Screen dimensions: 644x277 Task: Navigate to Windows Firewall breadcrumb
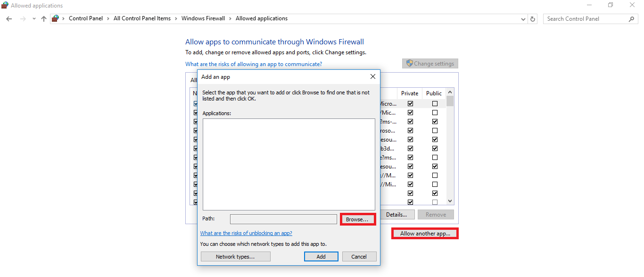click(x=203, y=19)
